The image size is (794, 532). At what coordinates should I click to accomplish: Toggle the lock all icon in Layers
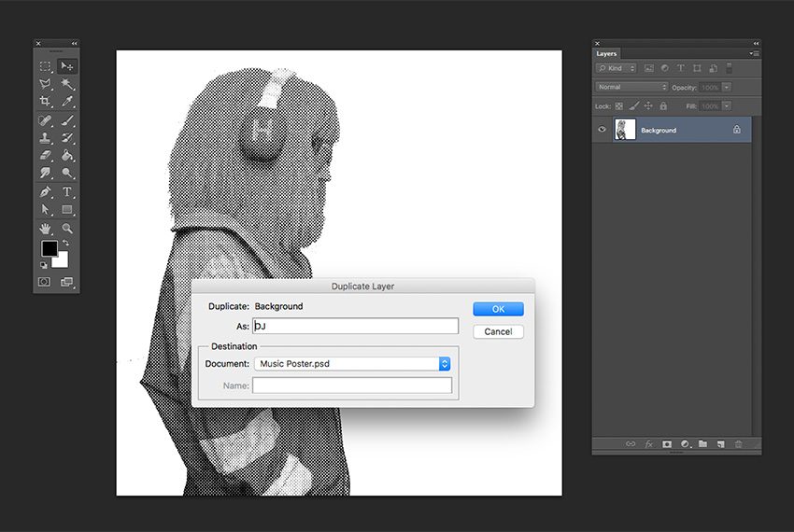tap(663, 105)
